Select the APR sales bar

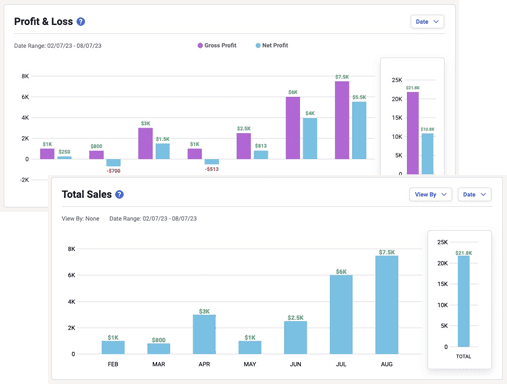pos(204,334)
